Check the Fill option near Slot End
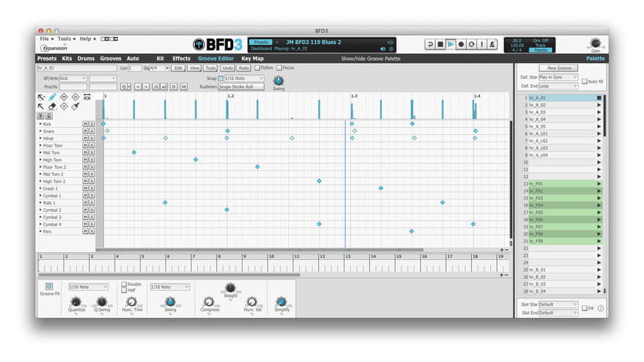This screenshot has width=644, height=362. tap(584, 309)
